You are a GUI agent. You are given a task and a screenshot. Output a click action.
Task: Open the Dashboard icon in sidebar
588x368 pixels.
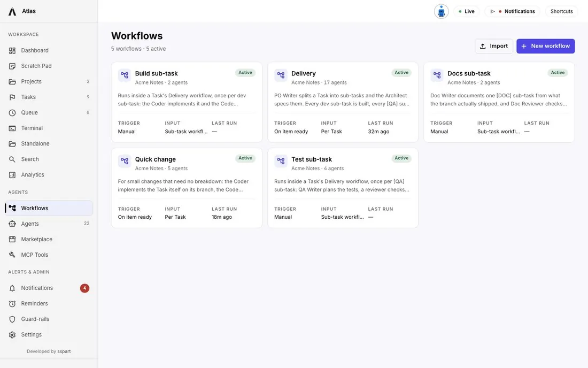pyautogui.click(x=12, y=50)
